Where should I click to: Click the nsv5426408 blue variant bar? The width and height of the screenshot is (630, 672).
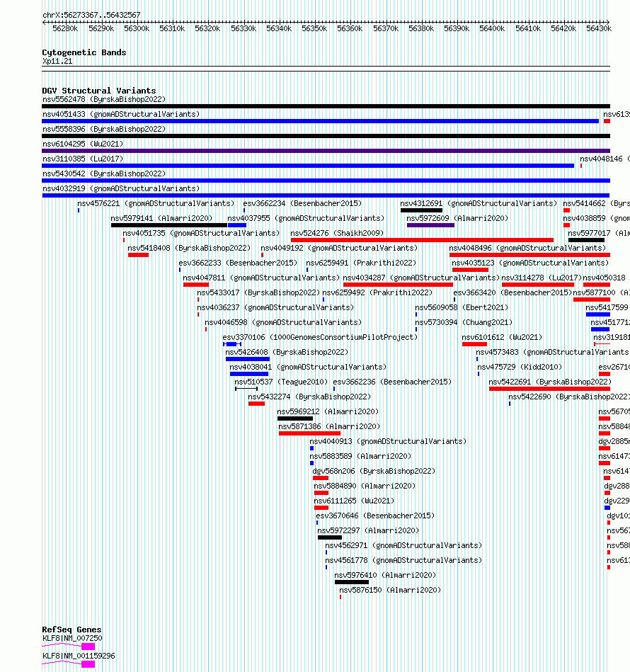[x=248, y=359]
